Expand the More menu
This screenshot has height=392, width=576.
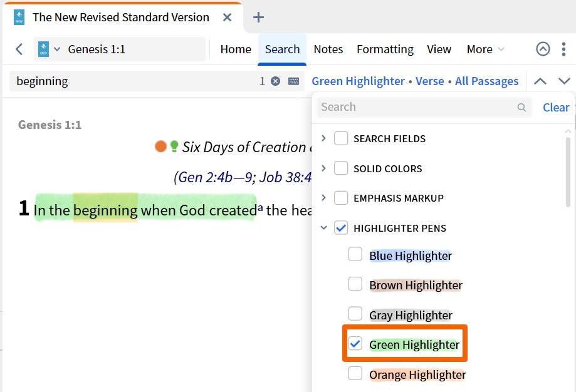click(x=485, y=49)
